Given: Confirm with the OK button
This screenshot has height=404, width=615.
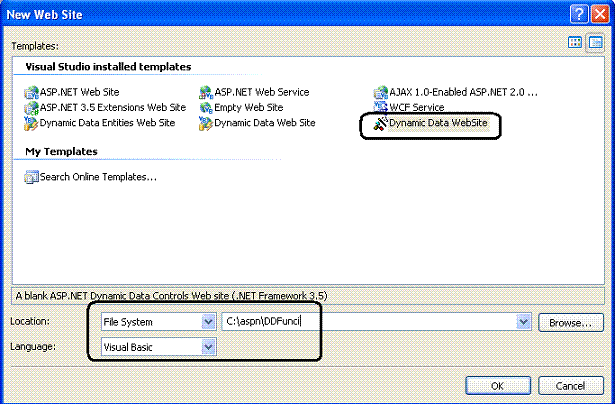Looking at the screenshot, I should [x=498, y=386].
